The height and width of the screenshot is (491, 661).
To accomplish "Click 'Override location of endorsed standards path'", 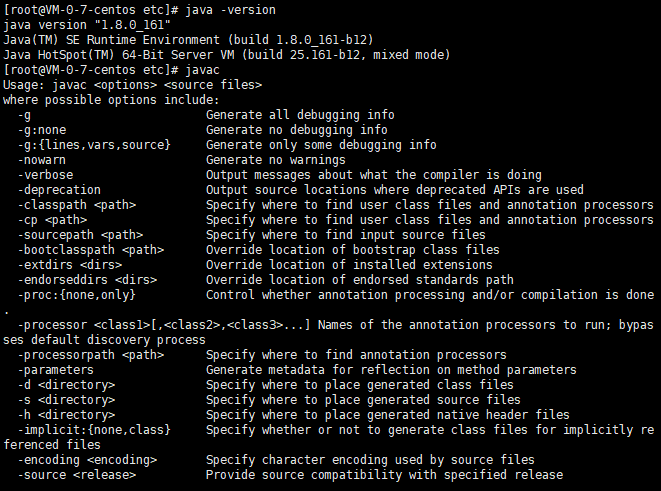I will (360, 280).
